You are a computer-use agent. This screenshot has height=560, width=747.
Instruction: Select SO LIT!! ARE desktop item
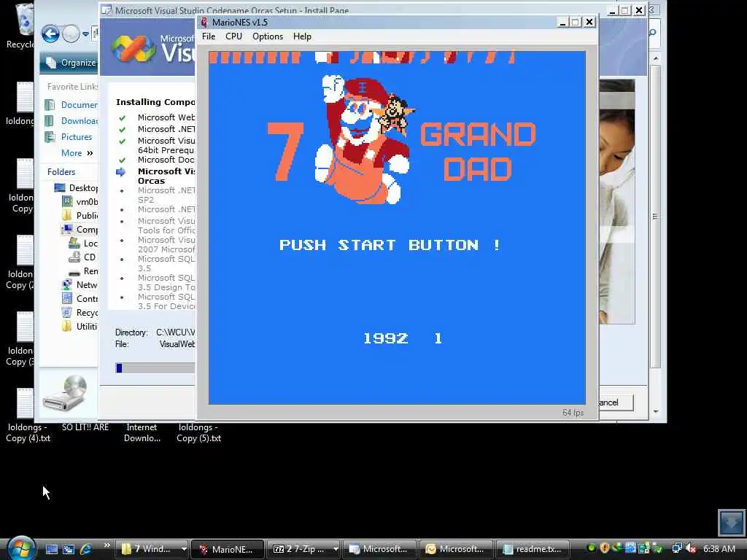[85, 427]
